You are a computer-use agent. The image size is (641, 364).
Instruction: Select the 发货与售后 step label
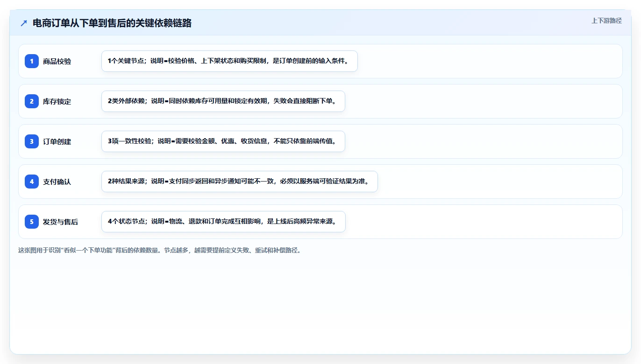[x=60, y=222]
